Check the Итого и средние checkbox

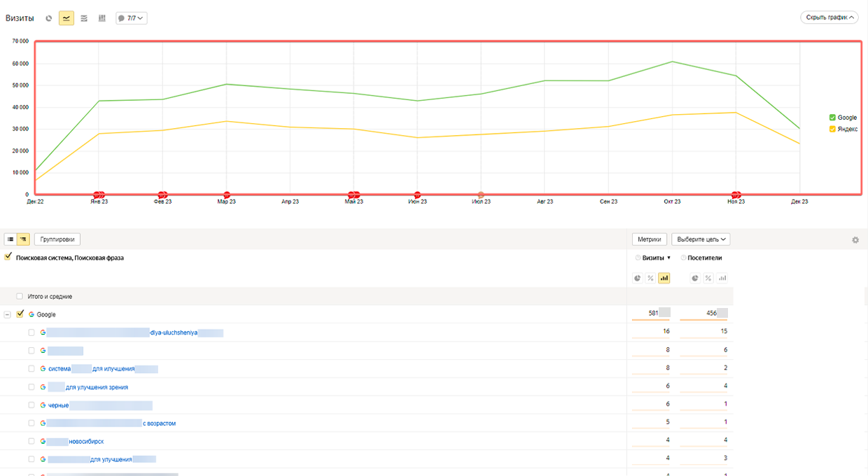[x=20, y=297]
